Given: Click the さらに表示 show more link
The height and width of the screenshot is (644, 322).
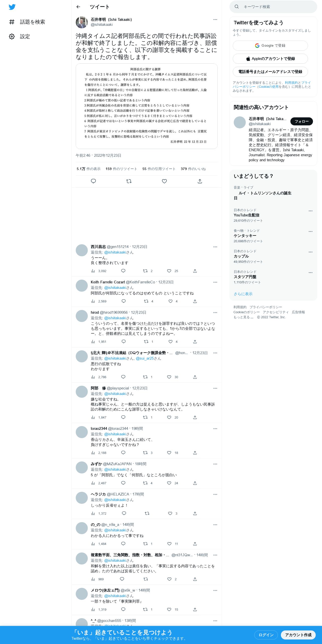Looking at the screenshot, I should coord(243,294).
